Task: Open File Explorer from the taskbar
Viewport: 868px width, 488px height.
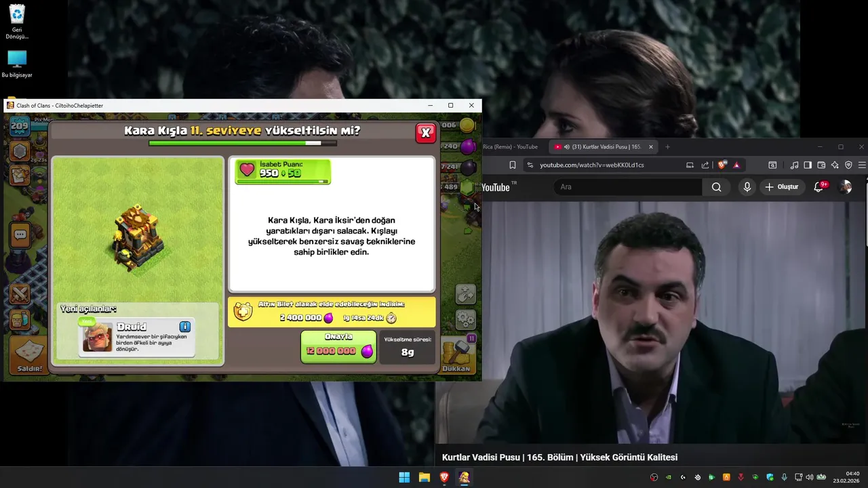Action: click(x=425, y=477)
